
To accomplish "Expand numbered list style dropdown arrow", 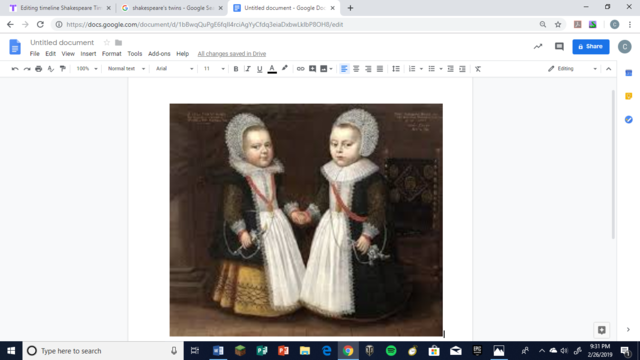I will point(421,69).
